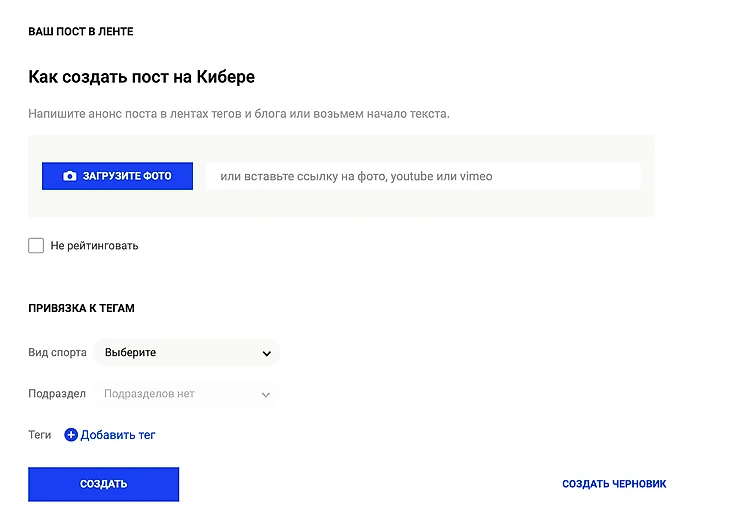Tick the Не рейтинговать checkbox

pos(36,245)
